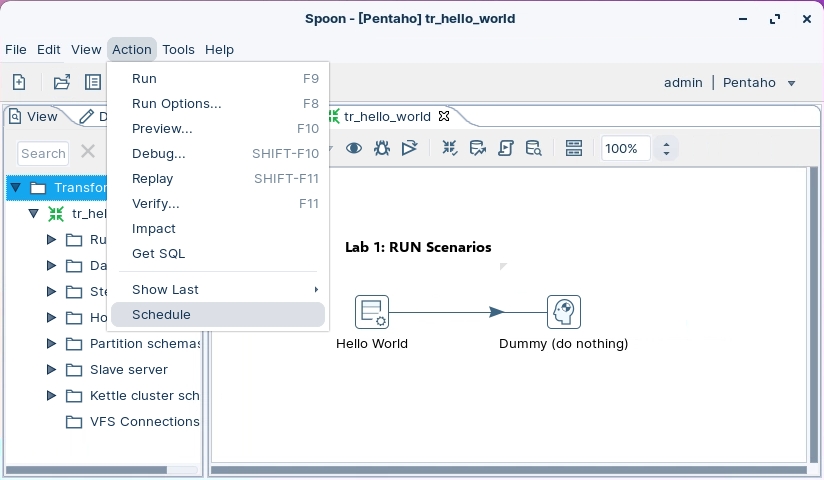Expand the Hops folder tree arrow
The height and width of the screenshot is (480, 824).
pyautogui.click(x=51, y=318)
